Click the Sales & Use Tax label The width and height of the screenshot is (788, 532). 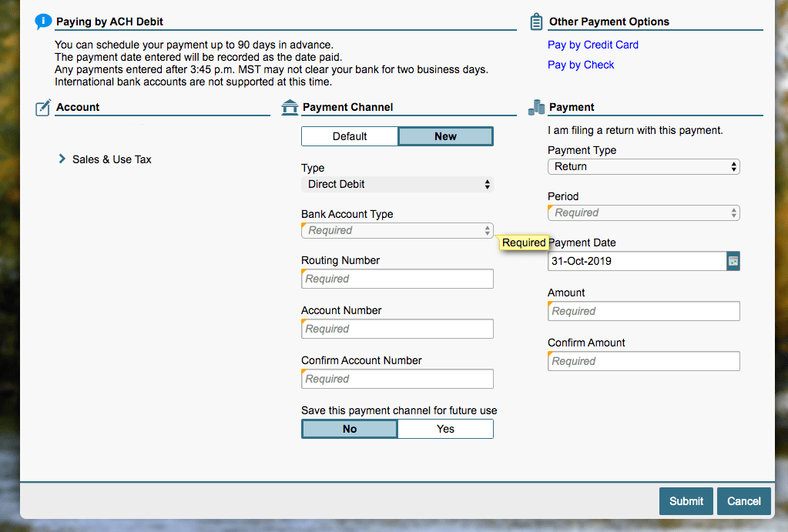(x=112, y=159)
